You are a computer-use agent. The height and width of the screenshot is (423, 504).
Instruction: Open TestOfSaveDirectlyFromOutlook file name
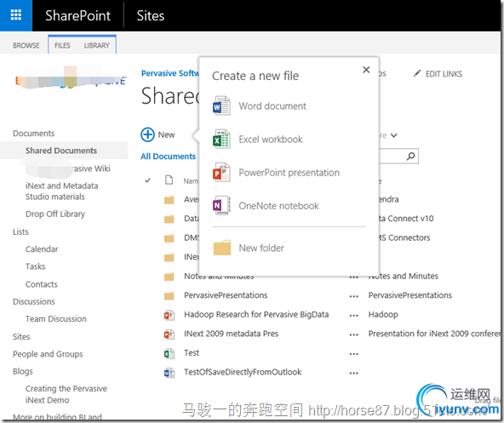243,372
